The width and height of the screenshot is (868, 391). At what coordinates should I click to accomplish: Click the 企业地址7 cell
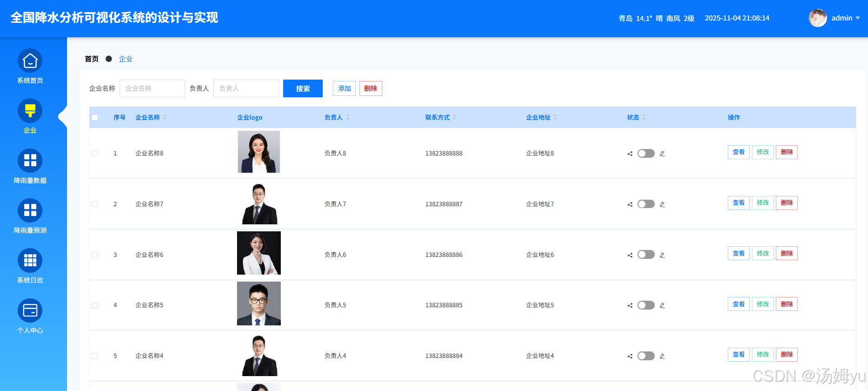(540, 204)
